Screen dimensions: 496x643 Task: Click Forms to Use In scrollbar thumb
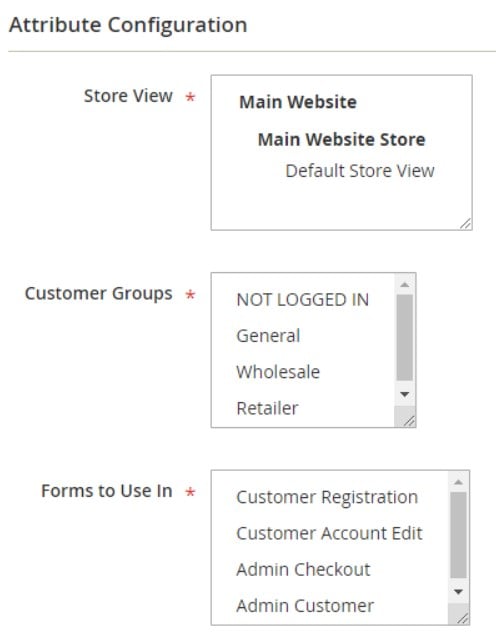458,535
